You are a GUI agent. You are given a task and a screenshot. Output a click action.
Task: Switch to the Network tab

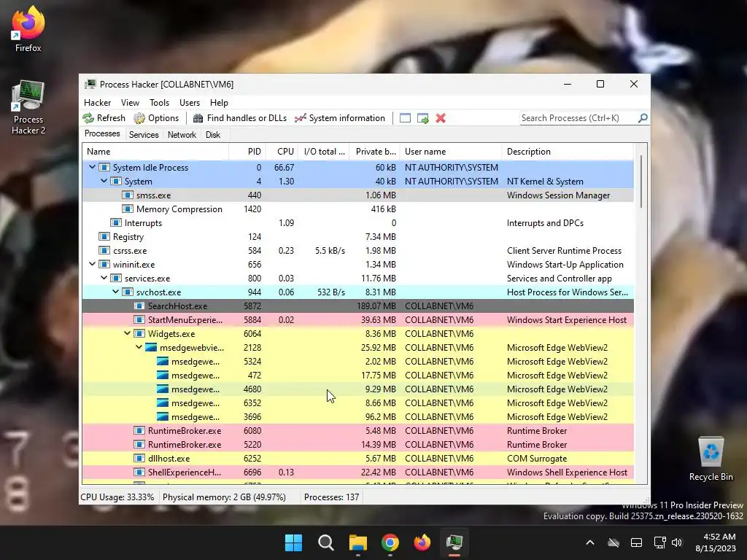pyautogui.click(x=182, y=135)
